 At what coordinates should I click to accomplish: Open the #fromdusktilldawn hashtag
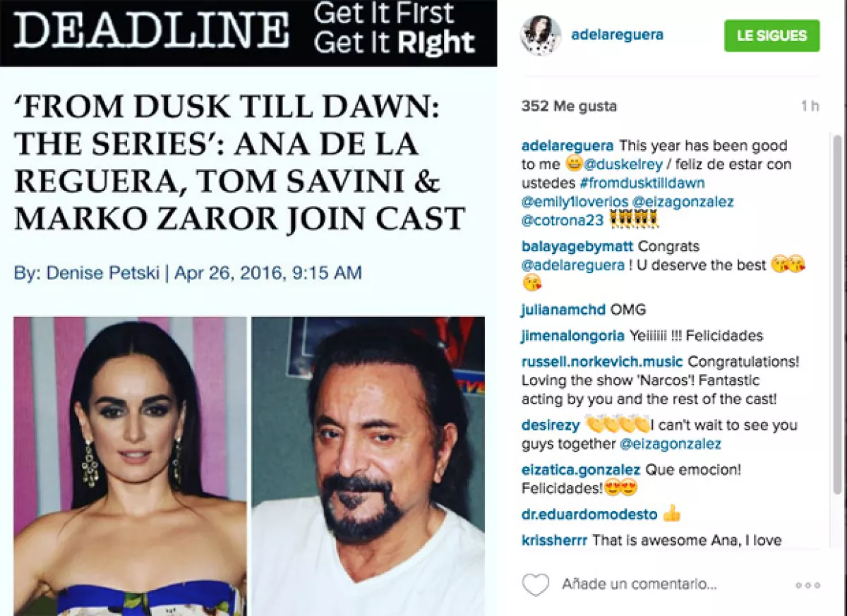(x=647, y=183)
